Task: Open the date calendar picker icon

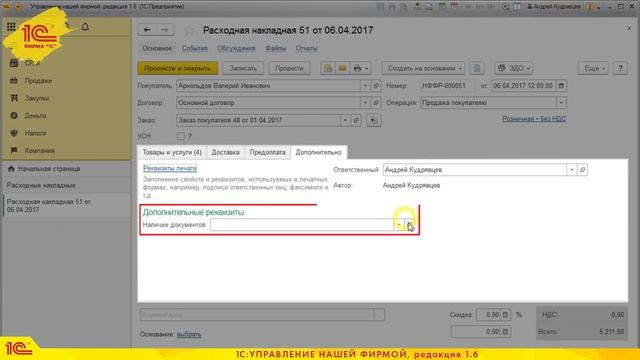Action: pyautogui.click(x=561, y=86)
